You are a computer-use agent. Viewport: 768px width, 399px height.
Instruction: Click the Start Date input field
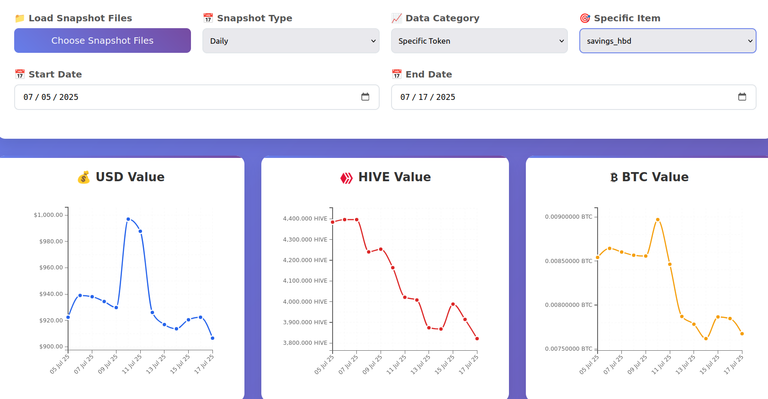click(196, 97)
